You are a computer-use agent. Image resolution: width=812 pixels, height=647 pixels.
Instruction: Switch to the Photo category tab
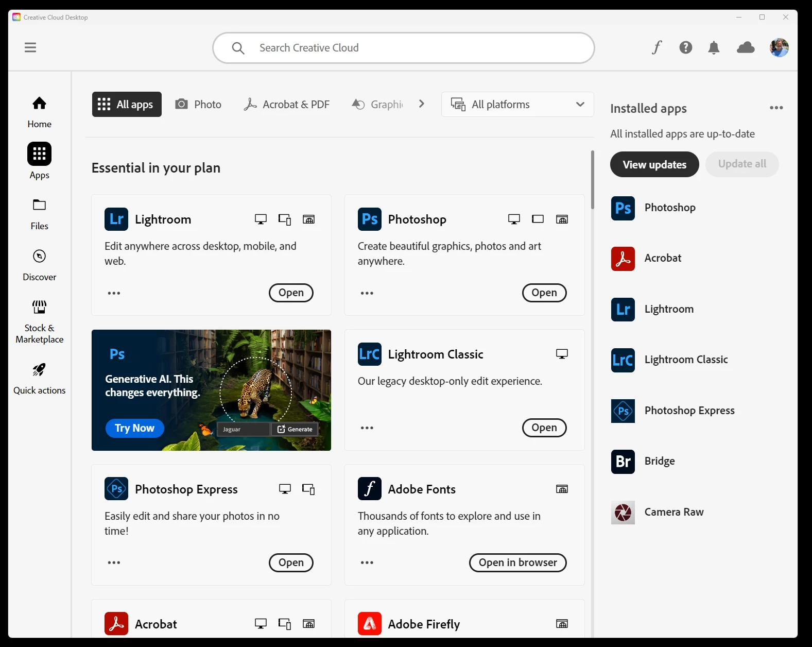tap(198, 104)
